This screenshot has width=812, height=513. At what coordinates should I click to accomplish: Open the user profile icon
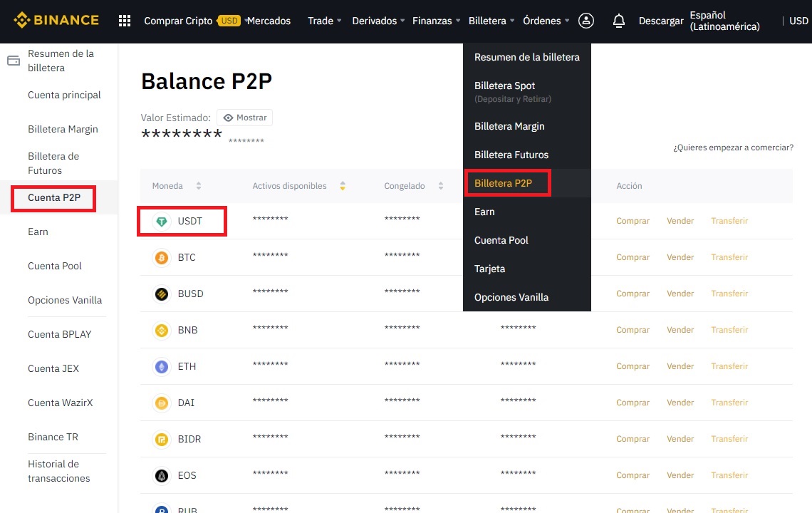[585, 21]
